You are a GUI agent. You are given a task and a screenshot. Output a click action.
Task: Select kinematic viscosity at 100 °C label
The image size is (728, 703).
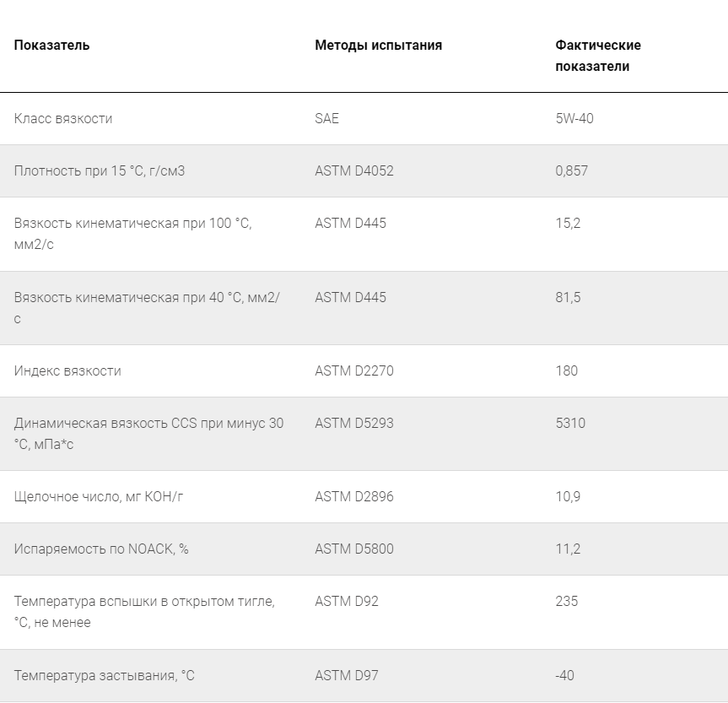pos(132,234)
